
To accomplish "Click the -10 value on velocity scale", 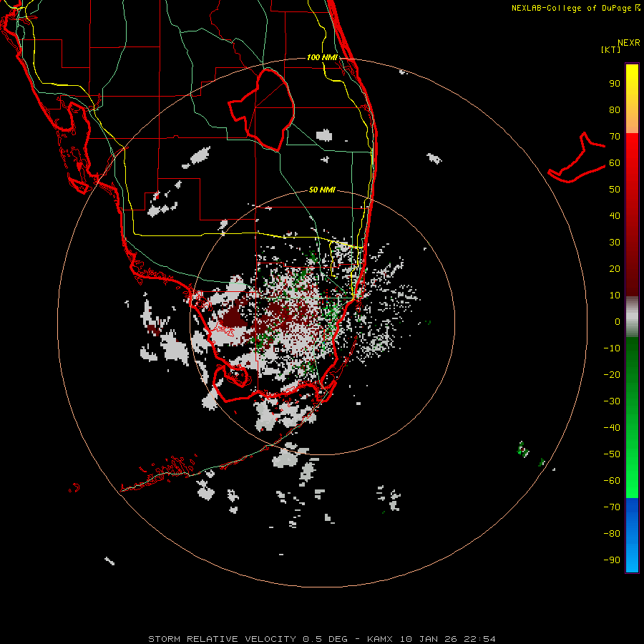I will tap(612, 348).
